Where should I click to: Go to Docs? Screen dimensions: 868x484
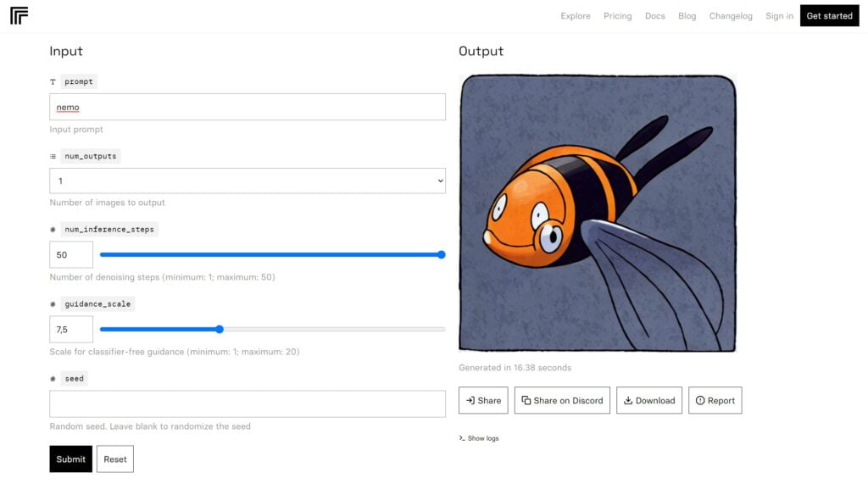(x=655, y=16)
